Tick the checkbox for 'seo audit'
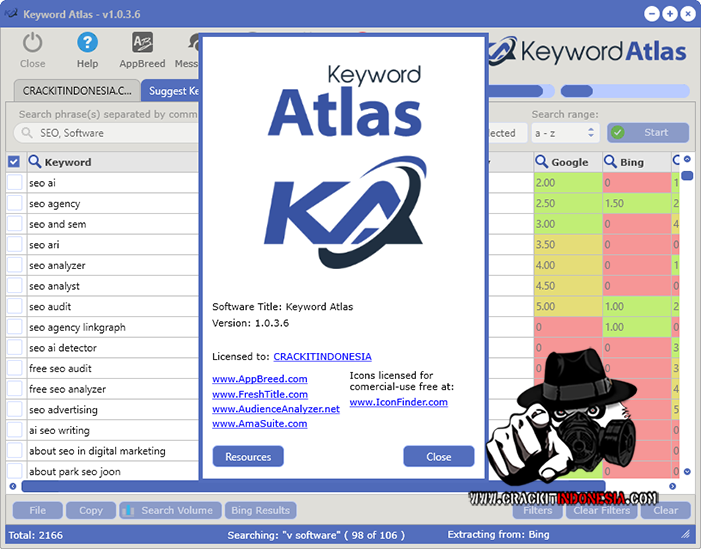Screen dimensions: 701x549 14,307
